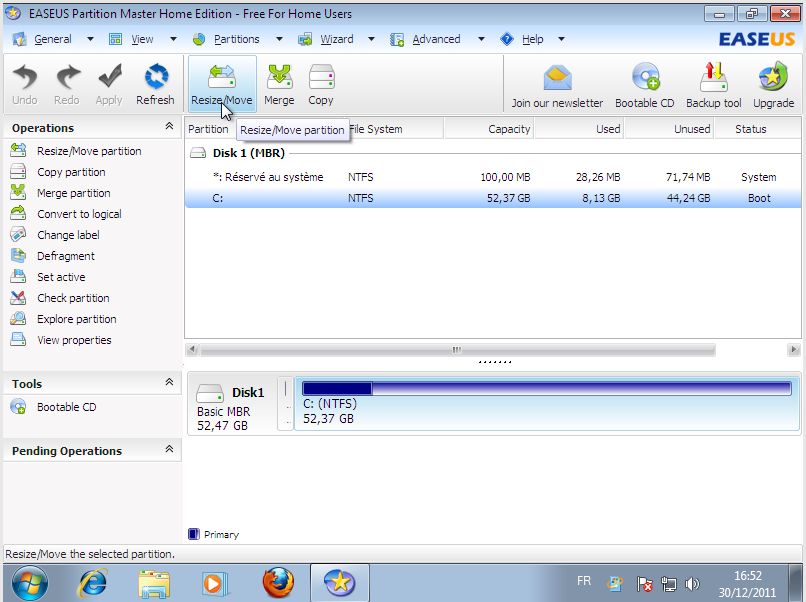Screen dimensions: 806x602
Task: Sort by the Used column header
Action: click(579, 129)
